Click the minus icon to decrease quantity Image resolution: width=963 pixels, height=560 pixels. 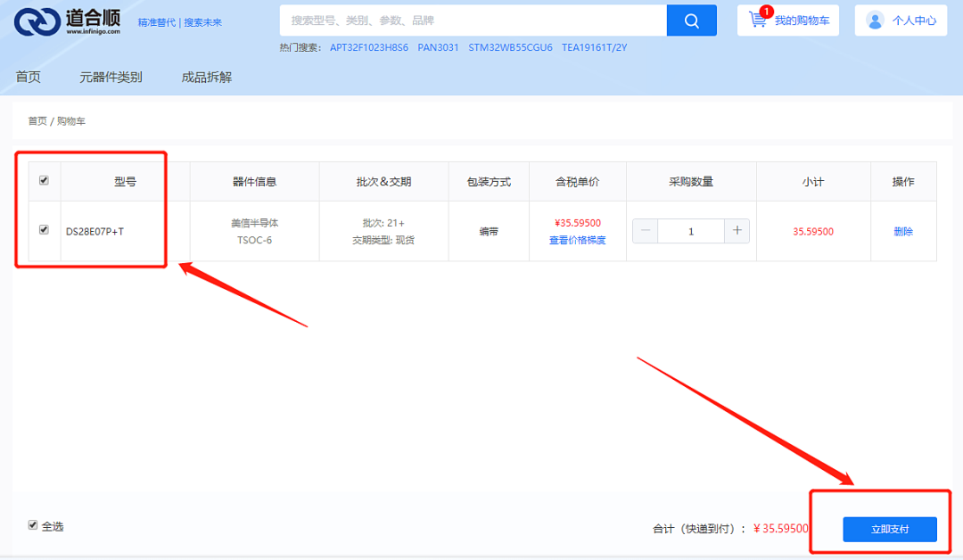(x=645, y=230)
